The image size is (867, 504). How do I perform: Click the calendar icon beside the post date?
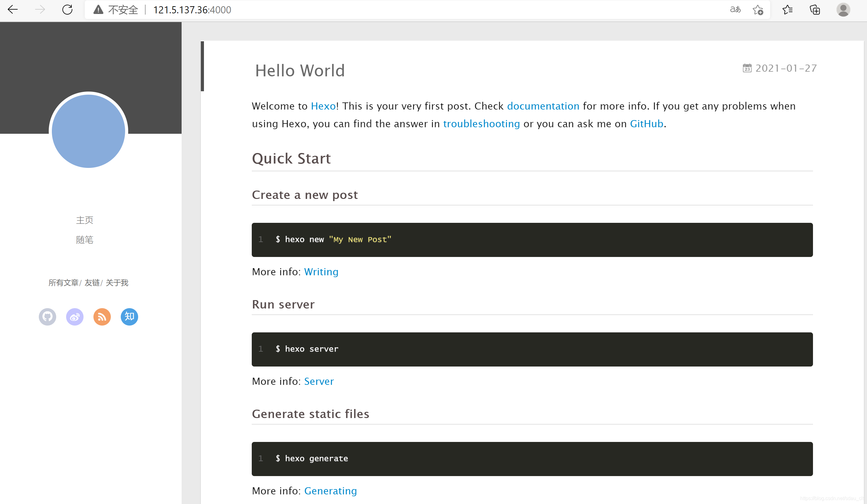coord(747,68)
